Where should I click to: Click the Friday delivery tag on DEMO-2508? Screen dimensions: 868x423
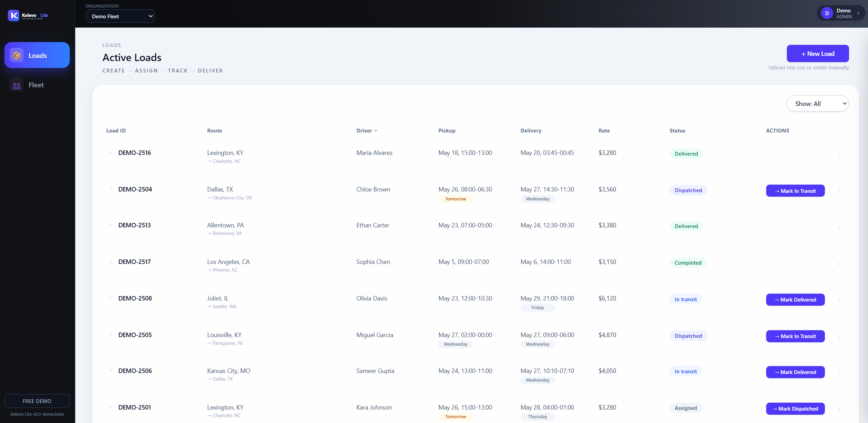(x=537, y=308)
